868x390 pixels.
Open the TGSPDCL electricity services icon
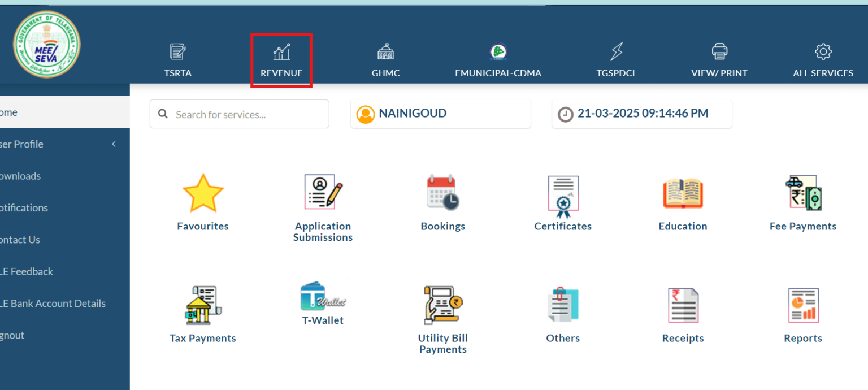617,59
